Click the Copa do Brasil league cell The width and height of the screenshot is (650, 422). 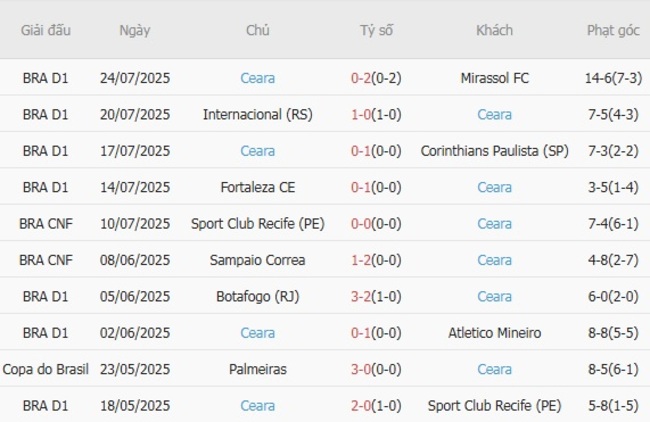46,370
